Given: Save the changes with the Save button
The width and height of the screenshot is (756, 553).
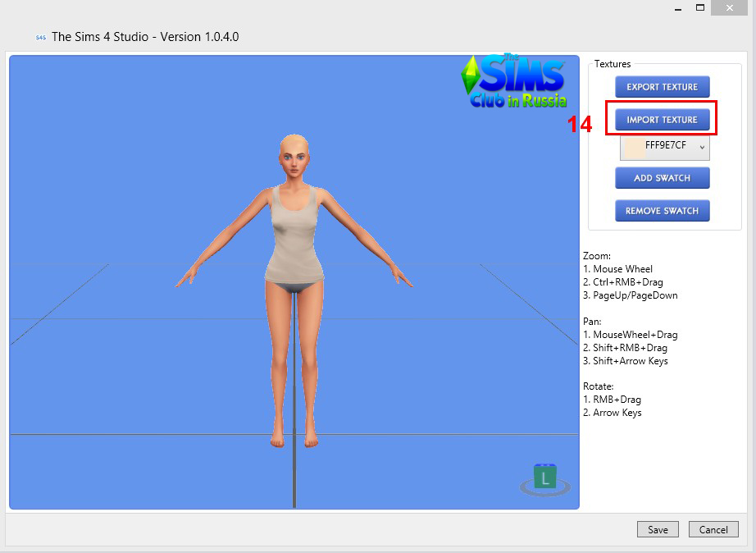Looking at the screenshot, I should [x=658, y=530].
